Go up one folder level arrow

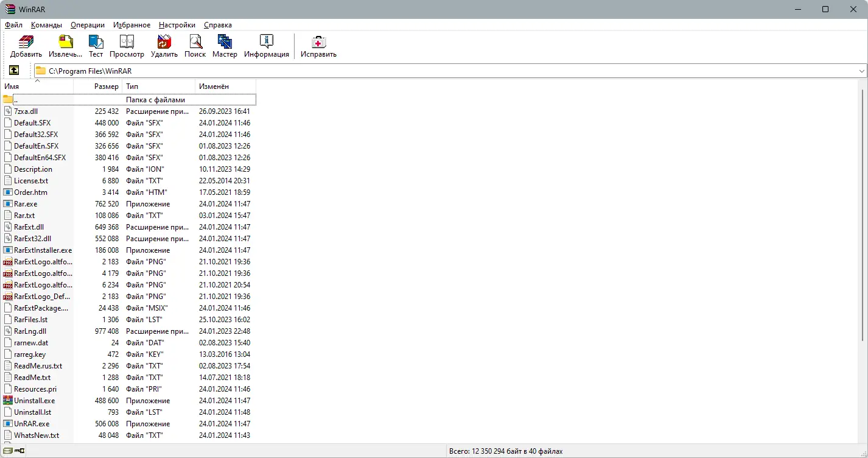point(14,71)
